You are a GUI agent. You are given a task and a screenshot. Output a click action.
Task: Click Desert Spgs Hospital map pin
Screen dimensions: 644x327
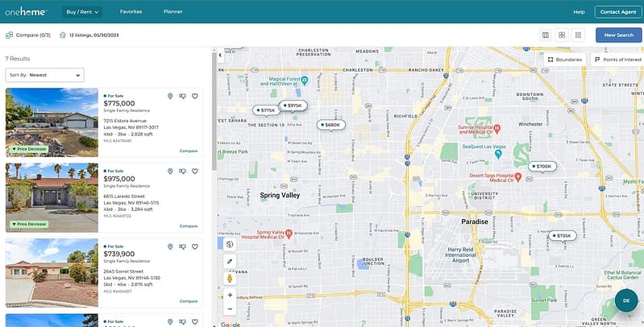pyautogui.click(x=518, y=177)
